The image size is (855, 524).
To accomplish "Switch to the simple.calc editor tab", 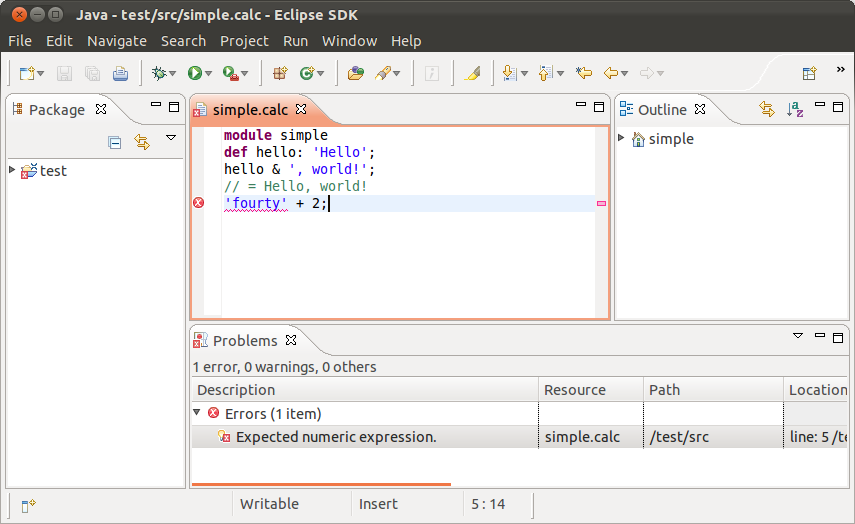I will tap(250, 109).
